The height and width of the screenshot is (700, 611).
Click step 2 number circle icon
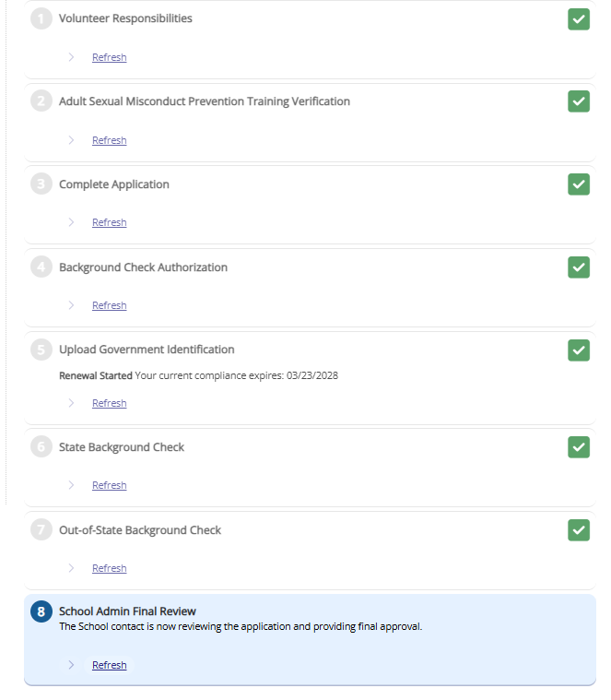point(41,101)
